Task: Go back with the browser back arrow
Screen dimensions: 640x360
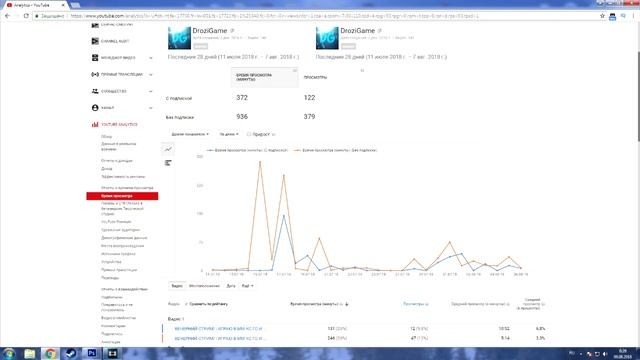Action: pos(7,16)
